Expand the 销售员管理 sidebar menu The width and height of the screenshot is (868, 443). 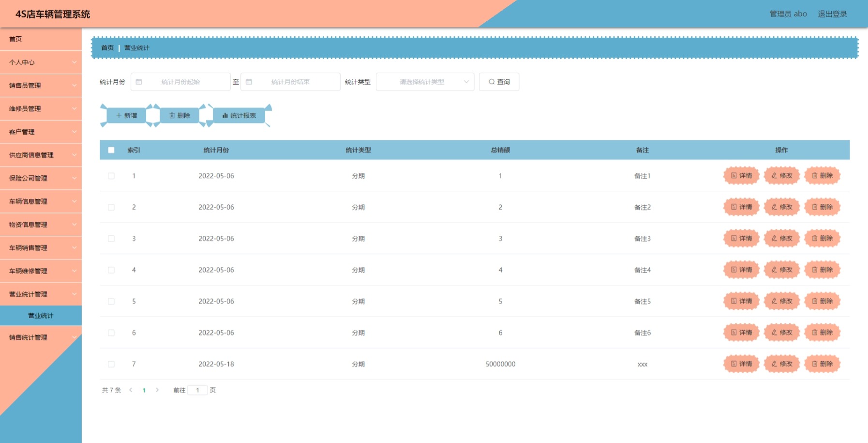tap(41, 86)
